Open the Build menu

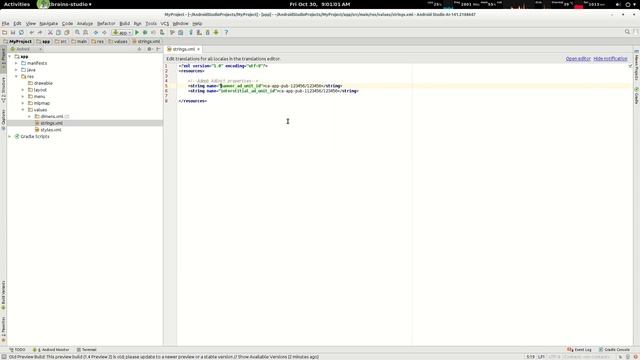[124, 24]
